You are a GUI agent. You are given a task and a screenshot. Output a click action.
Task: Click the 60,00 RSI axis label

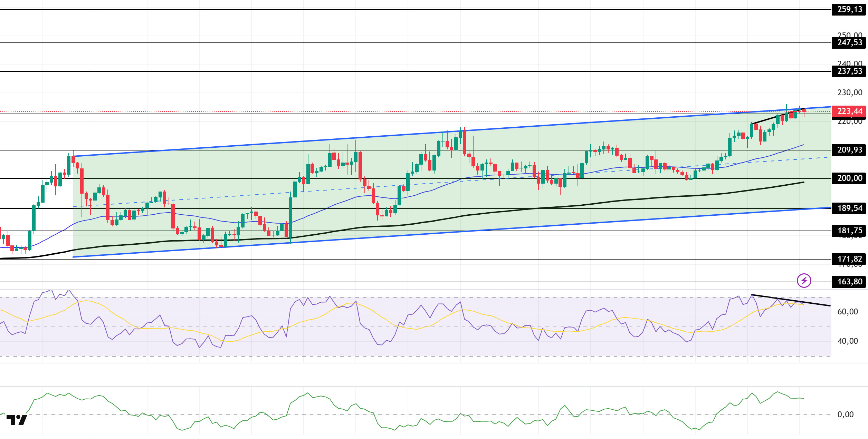[x=848, y=312]
